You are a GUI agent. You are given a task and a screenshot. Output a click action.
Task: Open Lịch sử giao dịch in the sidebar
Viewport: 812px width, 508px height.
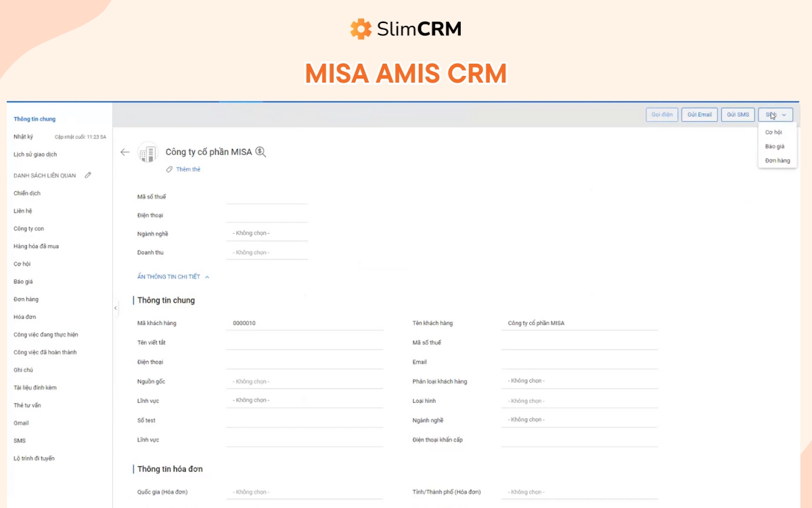[x=36, y=154]
